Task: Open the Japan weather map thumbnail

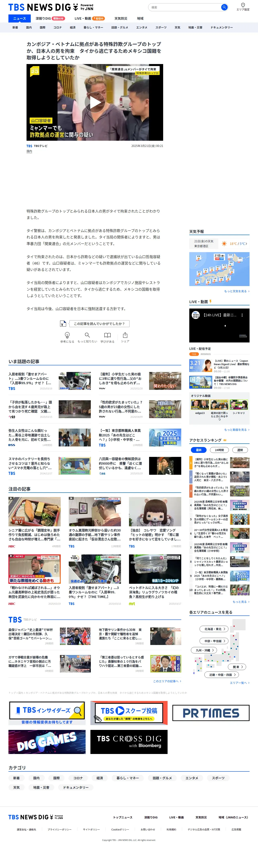Action: (219, 269)
